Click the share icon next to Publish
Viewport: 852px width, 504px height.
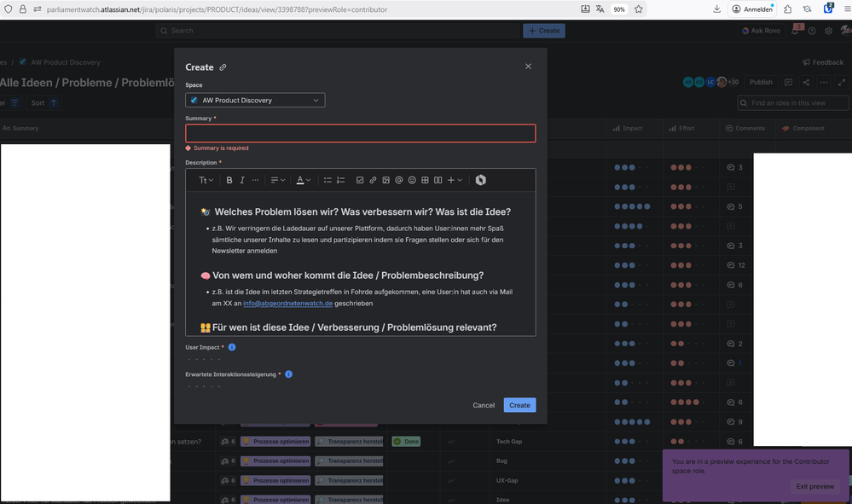[806, 83]
